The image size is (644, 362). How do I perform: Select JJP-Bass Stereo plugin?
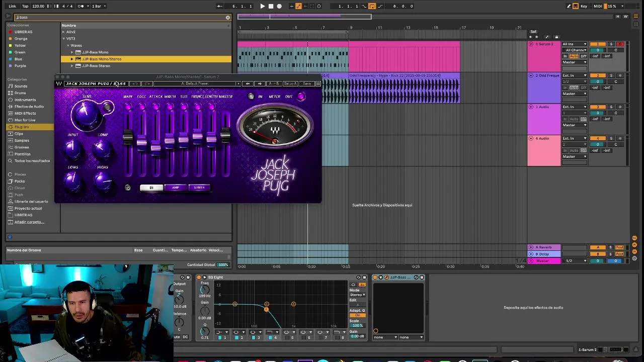(96, 66)
